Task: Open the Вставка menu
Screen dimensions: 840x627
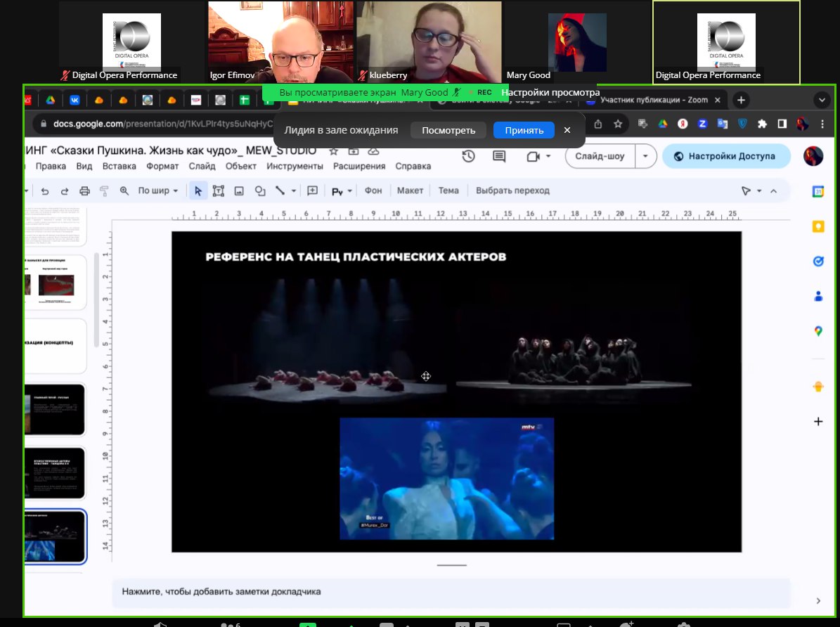Action: click(x=119, y=166)
